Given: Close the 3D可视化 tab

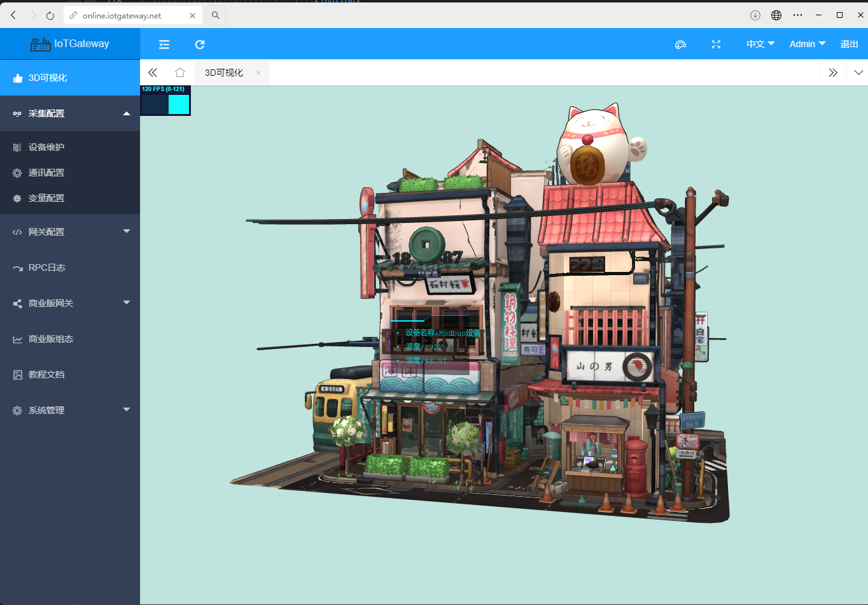Looking at the screenshot, I should pos(258,73).
